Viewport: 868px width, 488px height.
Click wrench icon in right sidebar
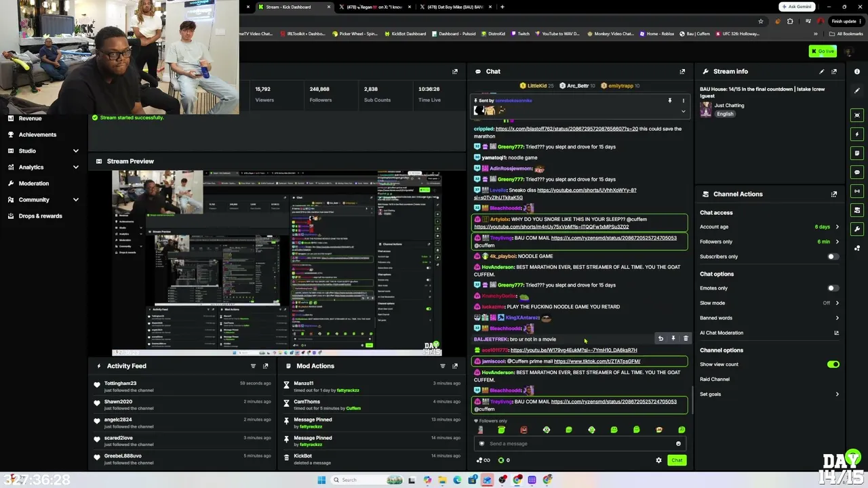click(x=857, y=229)
